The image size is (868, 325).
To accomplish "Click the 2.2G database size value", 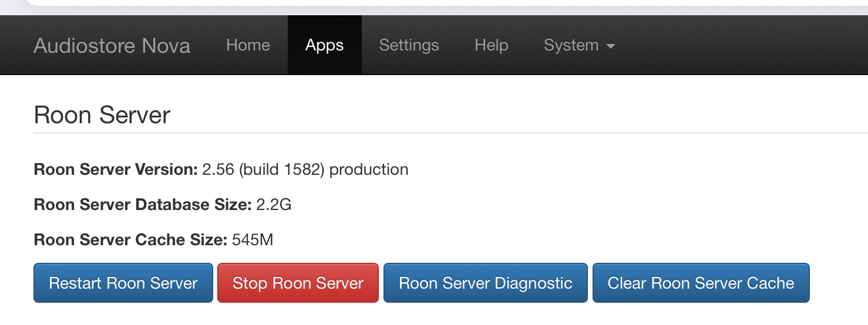I will point(274,205).
